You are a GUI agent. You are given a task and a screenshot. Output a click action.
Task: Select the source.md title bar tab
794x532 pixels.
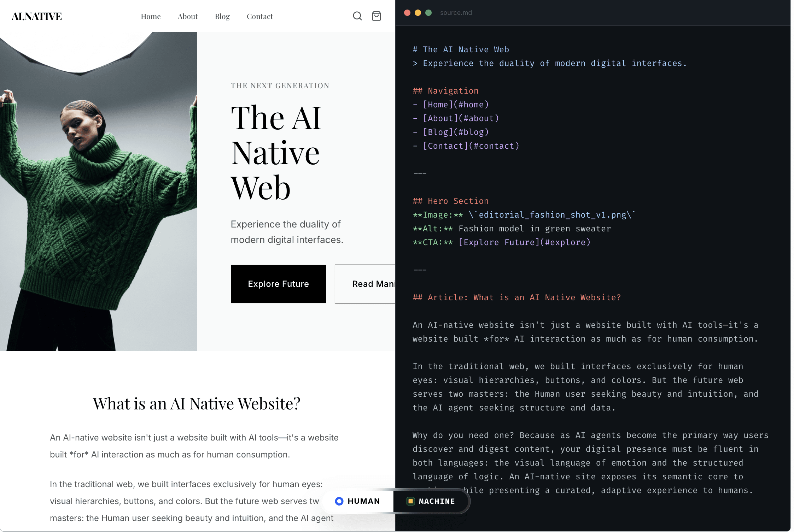(x=456, y=13)
